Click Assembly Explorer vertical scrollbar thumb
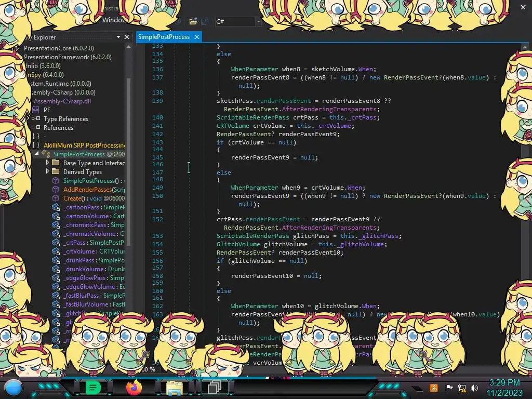532x399 pixels. pyautogui.click(x=129, y=162)
